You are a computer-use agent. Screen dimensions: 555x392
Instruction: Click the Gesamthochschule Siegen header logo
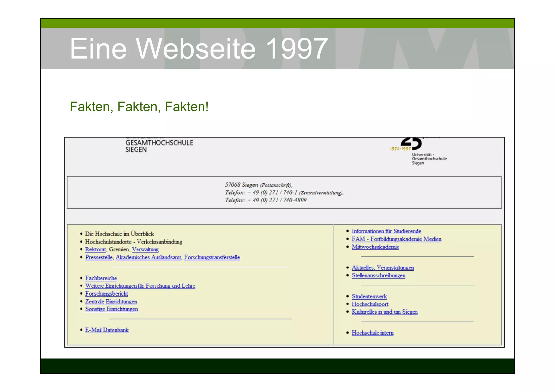click(159, 145)
